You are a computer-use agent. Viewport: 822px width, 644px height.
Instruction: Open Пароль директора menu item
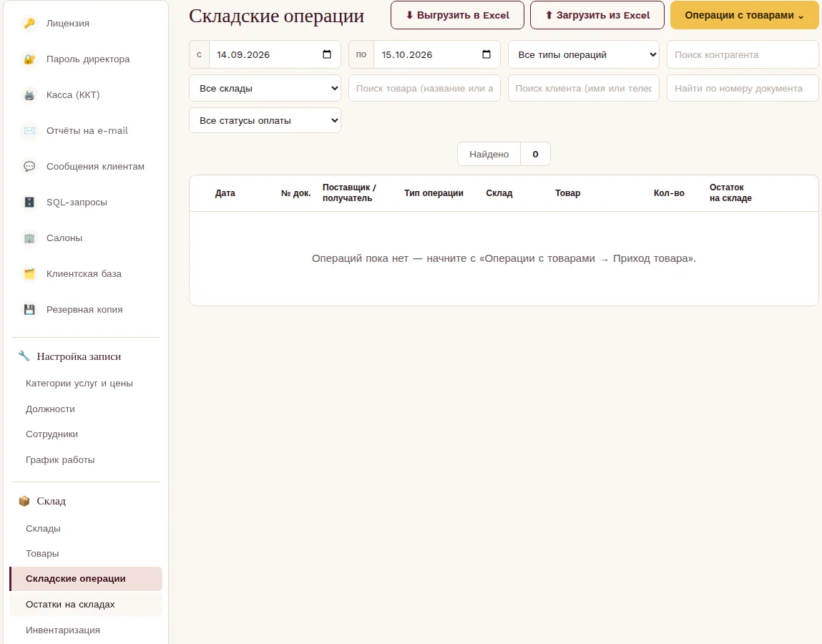click(x=85, y=59)
